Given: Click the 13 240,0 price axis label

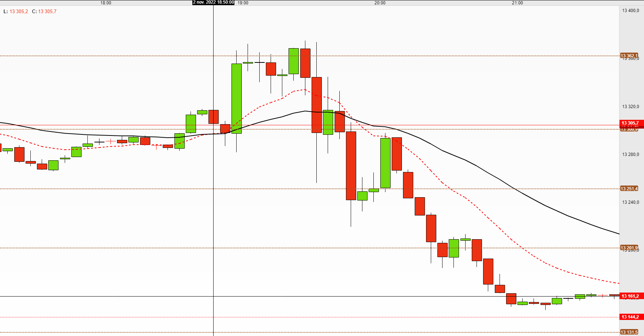Looking at the screenshot, I should click(x=631, y=202).
